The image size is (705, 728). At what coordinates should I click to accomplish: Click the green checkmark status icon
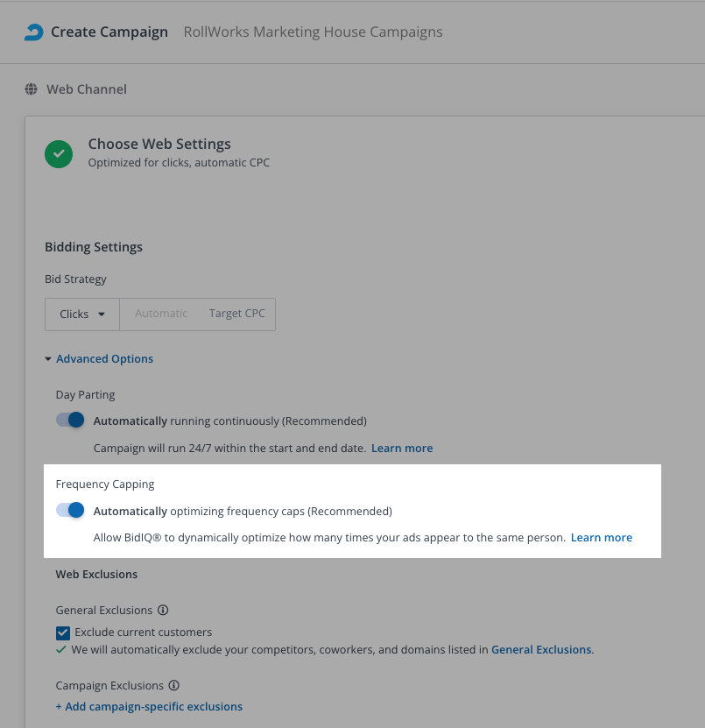click(59, 154)
